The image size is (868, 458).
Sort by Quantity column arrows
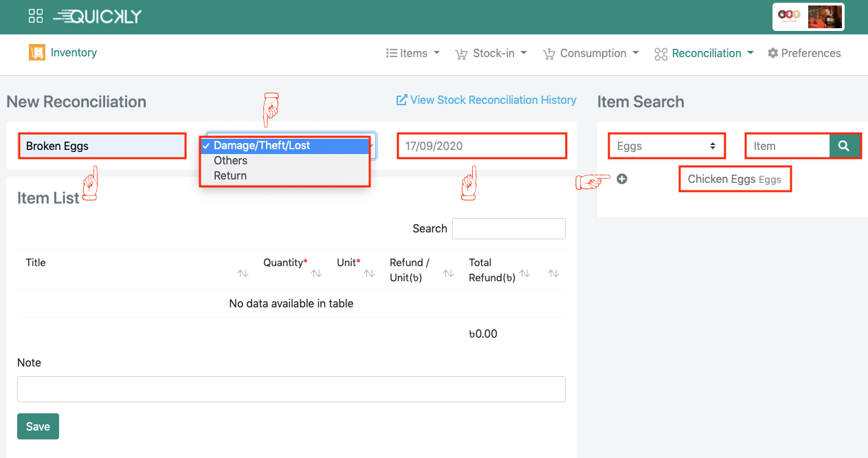click(316, 273)
